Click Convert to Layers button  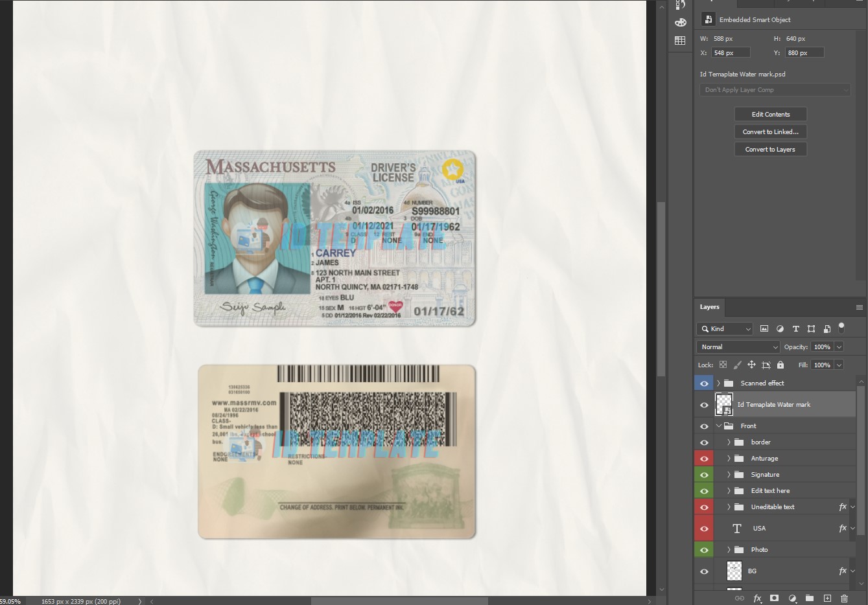pos(771,149)
